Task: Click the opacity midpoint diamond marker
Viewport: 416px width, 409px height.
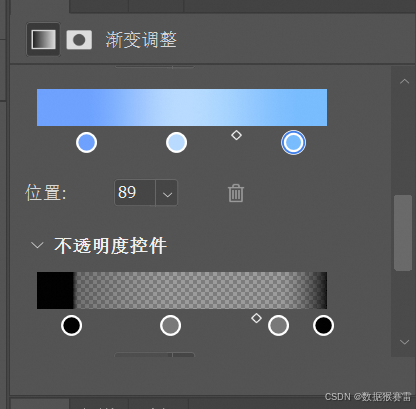Action: [256, 318]
